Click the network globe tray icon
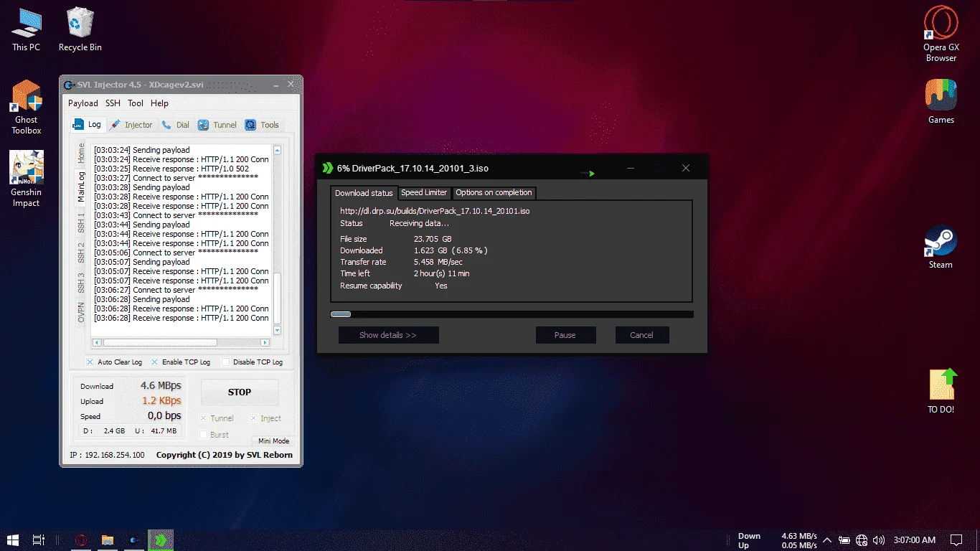The image size is (980, 551). pyautogui.click(x=862, y=540)
